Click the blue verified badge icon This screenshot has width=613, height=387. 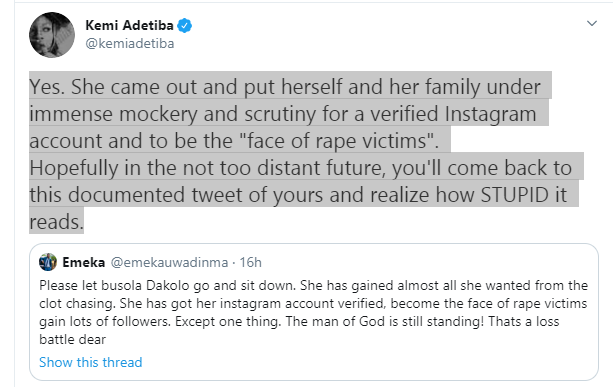(185, 26)
